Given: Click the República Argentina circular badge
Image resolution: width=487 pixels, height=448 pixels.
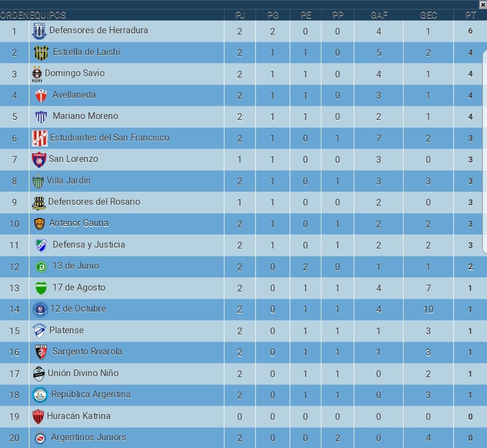Looking at the screenshot, I should (40, 395).
